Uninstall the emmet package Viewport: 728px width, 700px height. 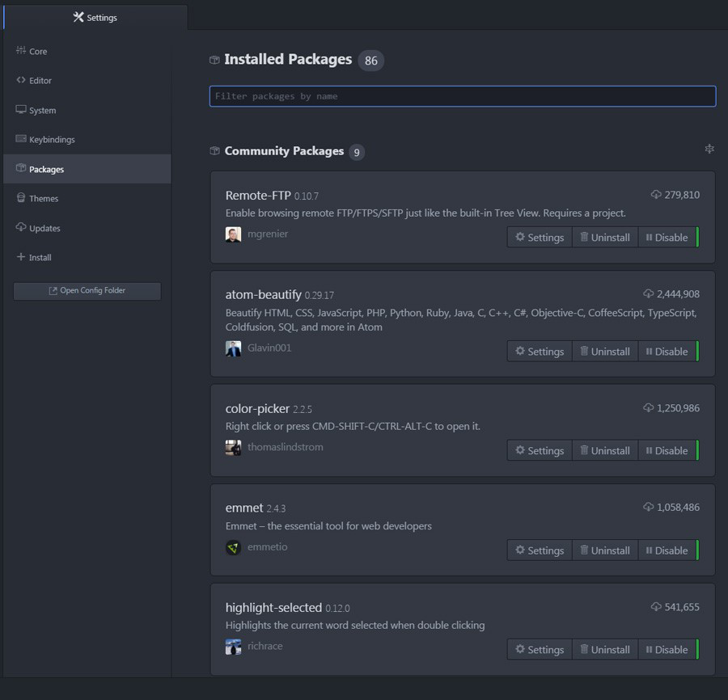click(605, 550)
